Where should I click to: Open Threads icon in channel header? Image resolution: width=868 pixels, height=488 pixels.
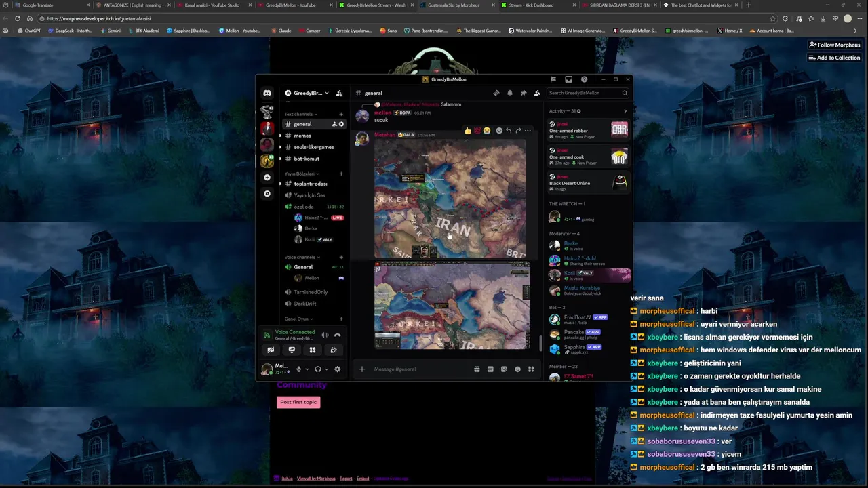click(496, 93)
